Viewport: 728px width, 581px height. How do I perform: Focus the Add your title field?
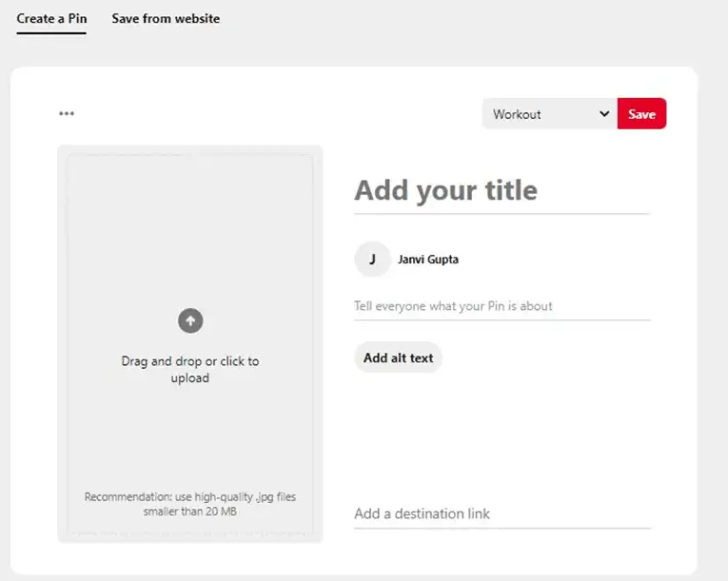click(501, 190)
